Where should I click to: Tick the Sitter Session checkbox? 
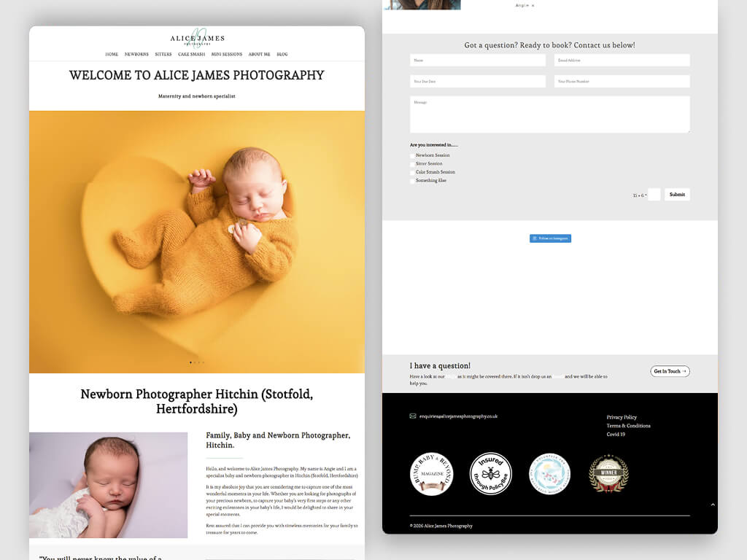(x=412, y=164)
